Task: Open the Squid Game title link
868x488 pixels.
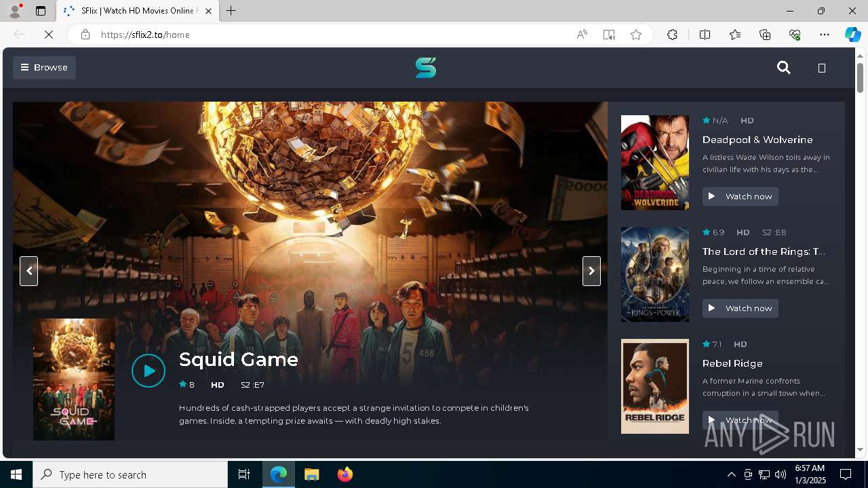Action: coord(239,359)
